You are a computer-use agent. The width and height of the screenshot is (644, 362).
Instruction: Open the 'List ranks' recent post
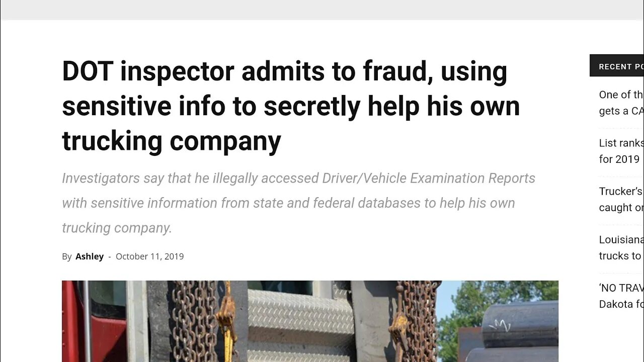click(x=621, y=151)
